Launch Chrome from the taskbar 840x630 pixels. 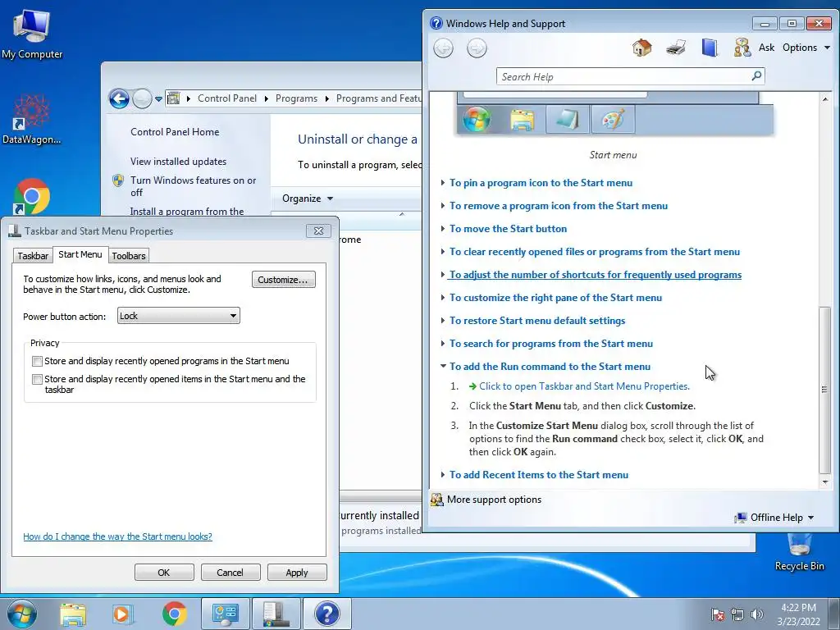(174, 614)
